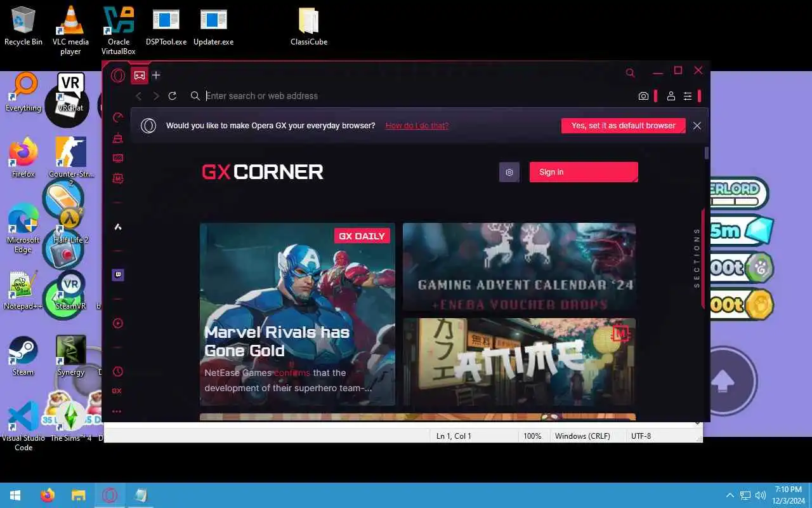This screenshot has height=508, width=812.
Task: Open the Windows Start menu
Action: click(x=15, y=495)
